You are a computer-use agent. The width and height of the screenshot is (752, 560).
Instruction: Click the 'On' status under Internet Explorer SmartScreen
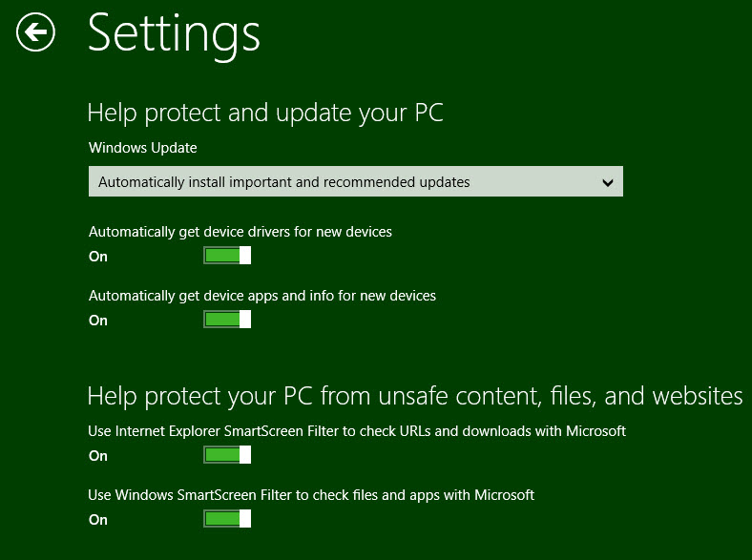pyautogui.click(x=98, y=456)
